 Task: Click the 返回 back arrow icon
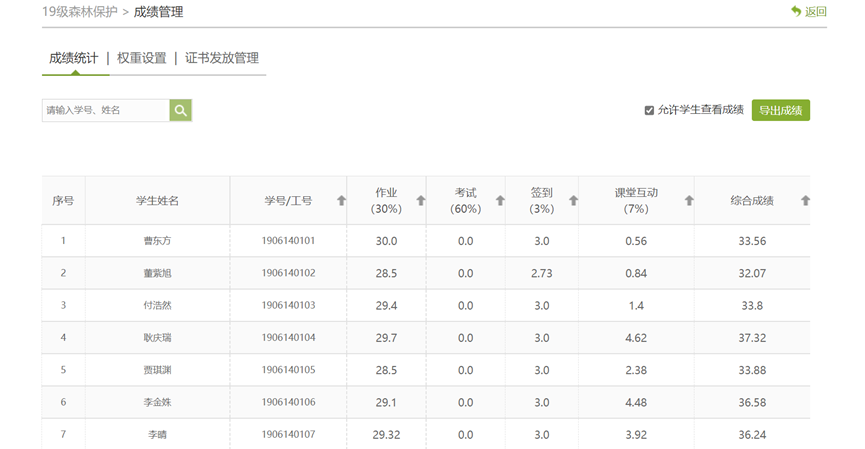click(x=796, y=12)
